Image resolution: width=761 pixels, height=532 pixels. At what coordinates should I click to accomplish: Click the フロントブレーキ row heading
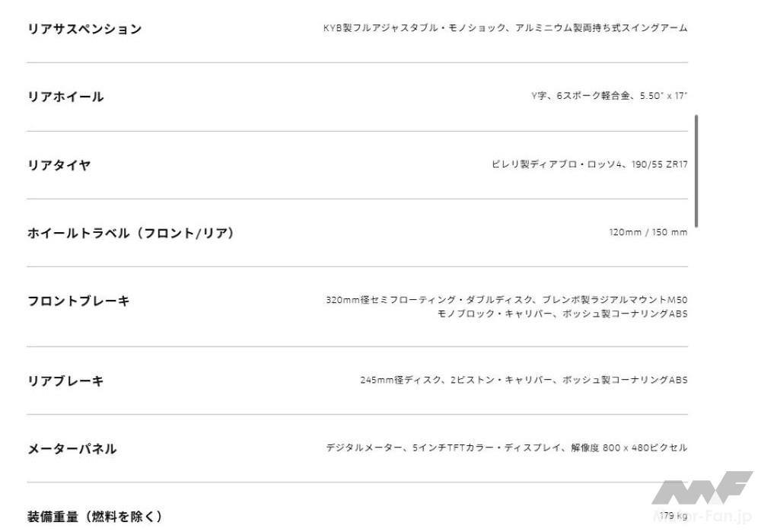click(78, 301)
